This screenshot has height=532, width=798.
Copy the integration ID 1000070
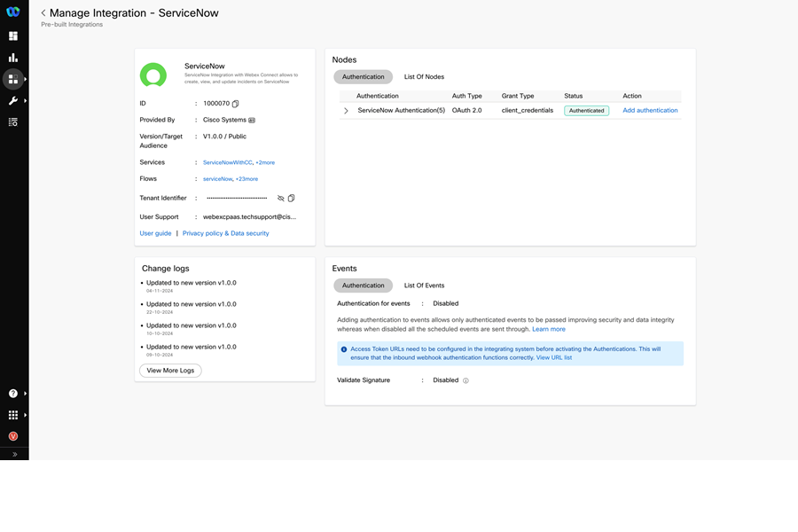coord(235,104)
